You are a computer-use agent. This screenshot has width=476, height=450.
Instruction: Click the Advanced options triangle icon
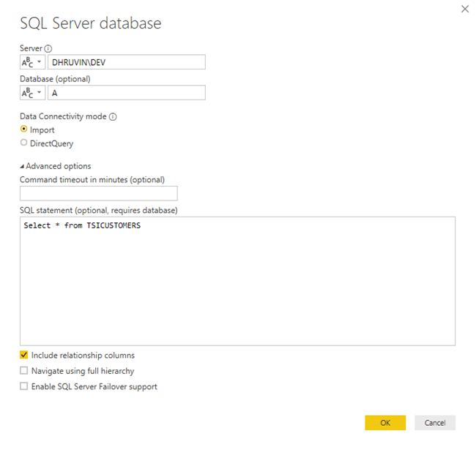pos(22,166)
